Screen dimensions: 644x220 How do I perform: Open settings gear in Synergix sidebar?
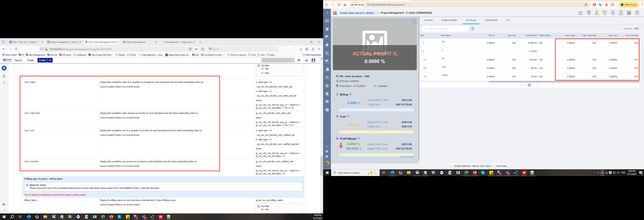[x=327, y=157]
